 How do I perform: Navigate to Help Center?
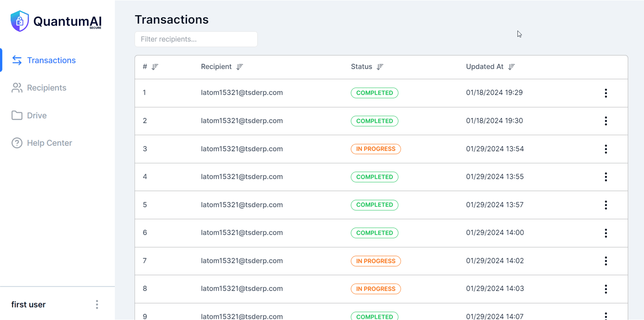pyautogui.click(x=49, y=143)
